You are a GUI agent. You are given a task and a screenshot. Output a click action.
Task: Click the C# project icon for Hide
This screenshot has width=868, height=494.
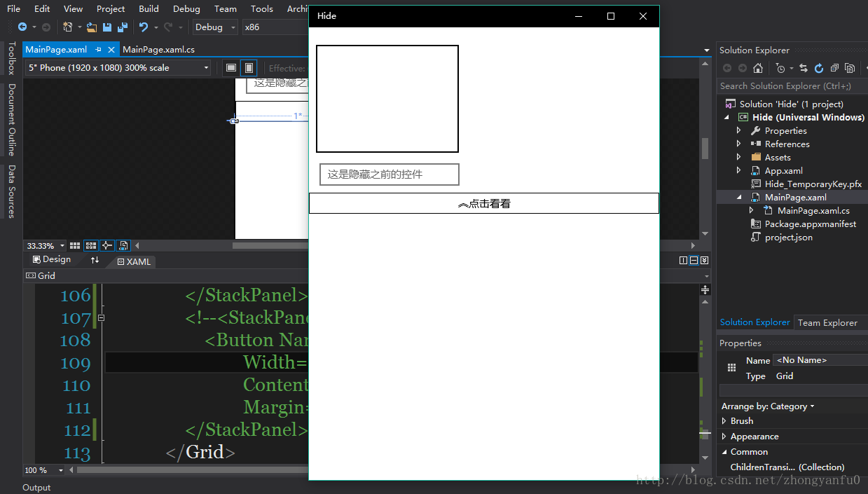[743, 118]
